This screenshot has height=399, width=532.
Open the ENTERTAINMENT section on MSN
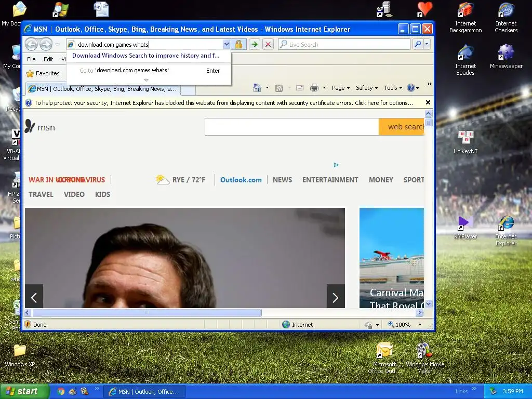point(330,180)
